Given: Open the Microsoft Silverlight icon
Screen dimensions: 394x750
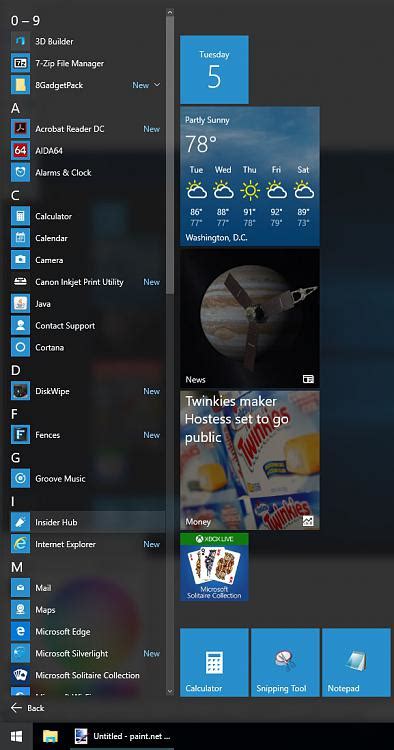Looking at the screenshot, I should click(x=20, y=653).
